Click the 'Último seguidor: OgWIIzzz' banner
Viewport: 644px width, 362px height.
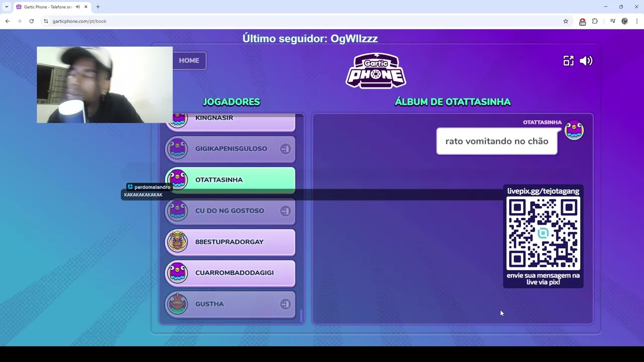(310, 38)
